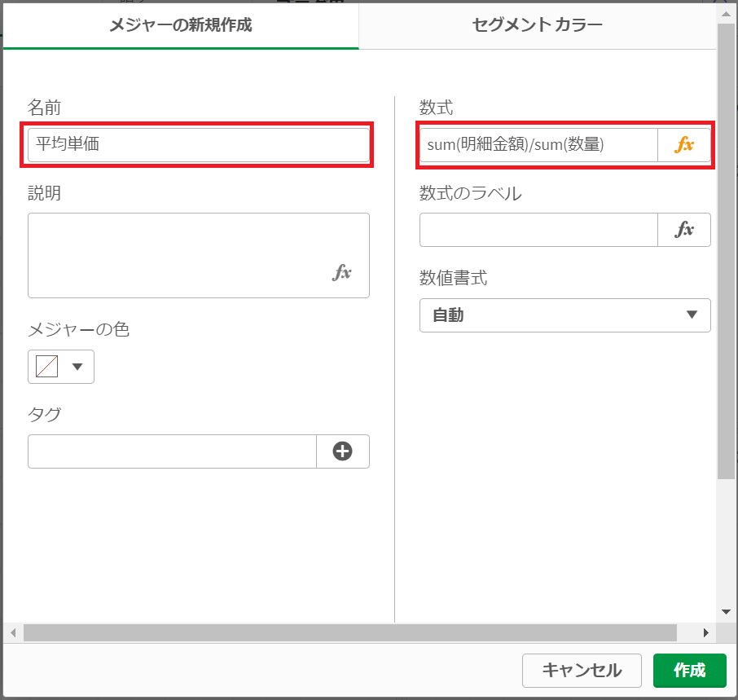738x700 pixels.
Task: Click inside the sum formula text field
Action: [538, 145]
